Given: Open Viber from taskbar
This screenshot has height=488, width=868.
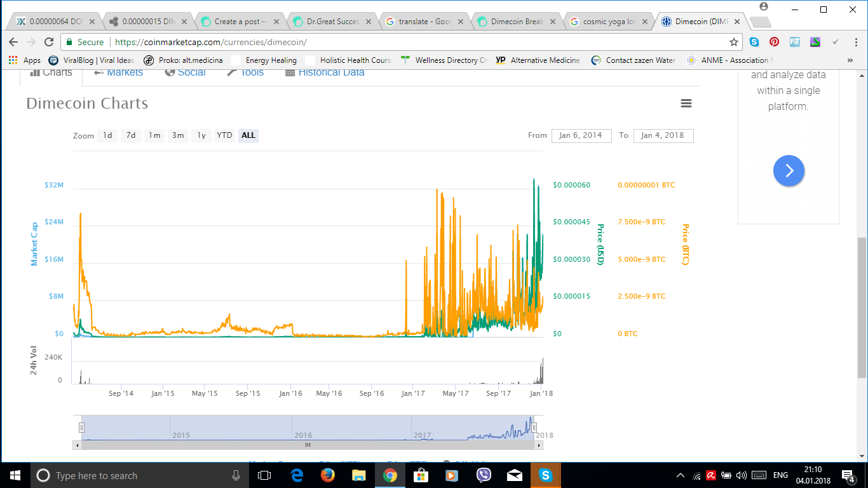Looking at the screenshot, I should pyautogui.click(x=484, y=475).
